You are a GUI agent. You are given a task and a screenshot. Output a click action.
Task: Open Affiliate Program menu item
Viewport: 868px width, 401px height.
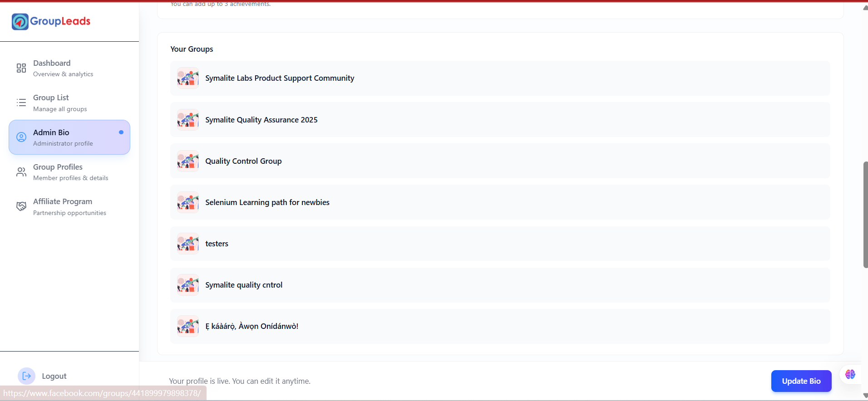click(69, 206)
